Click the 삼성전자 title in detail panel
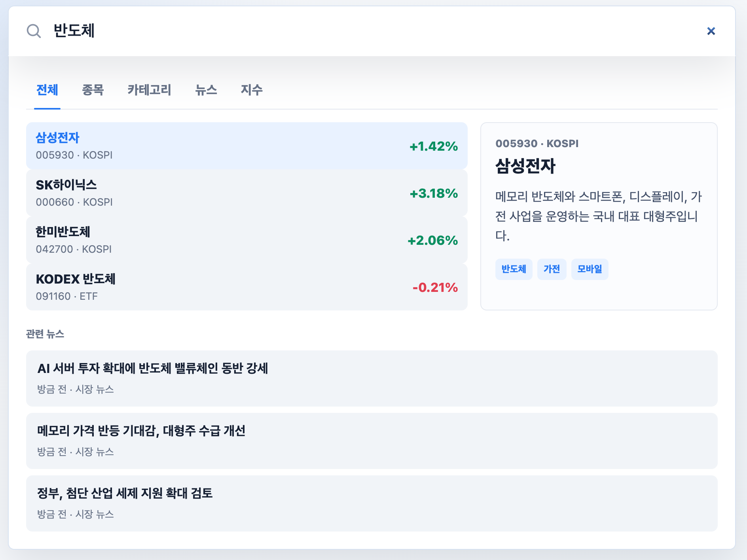Screen dimensions: 747x560 pyautogui.click(x=525, y=166)
